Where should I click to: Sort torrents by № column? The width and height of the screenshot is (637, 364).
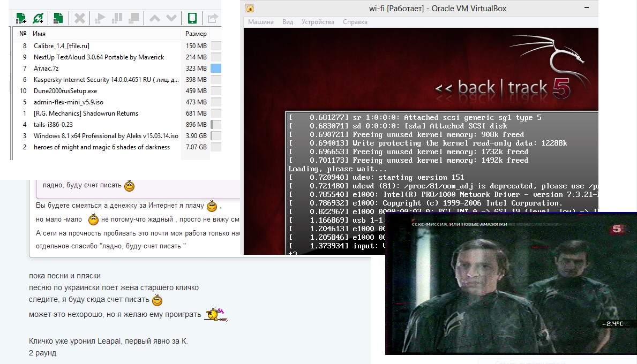tap(23, 34)
